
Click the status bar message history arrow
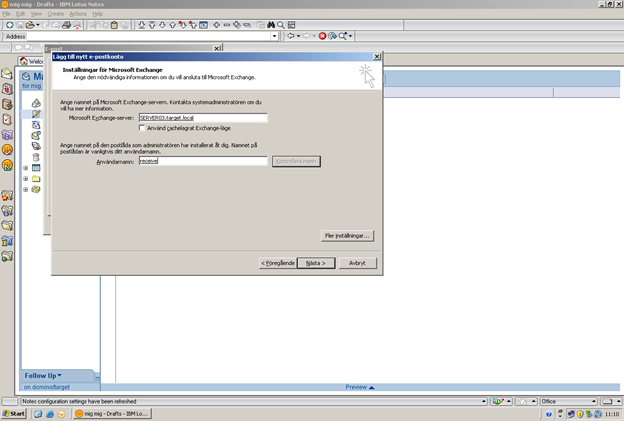(x=484, y=402)
